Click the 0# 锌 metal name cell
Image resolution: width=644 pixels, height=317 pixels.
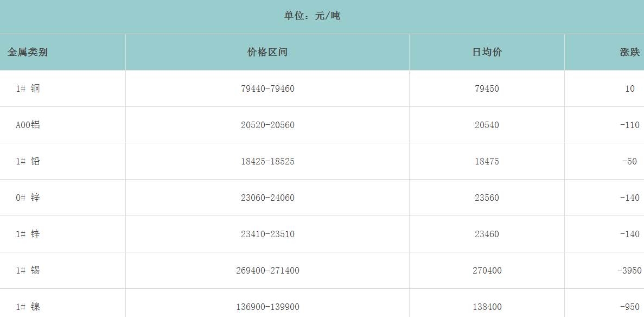coord(28,198)
